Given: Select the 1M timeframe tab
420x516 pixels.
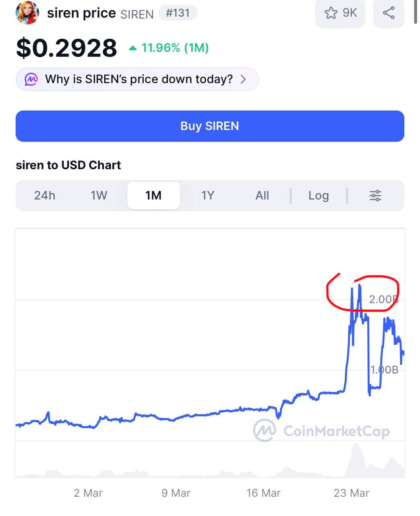Looking at the screenshot, I should [x=153, y=196].
